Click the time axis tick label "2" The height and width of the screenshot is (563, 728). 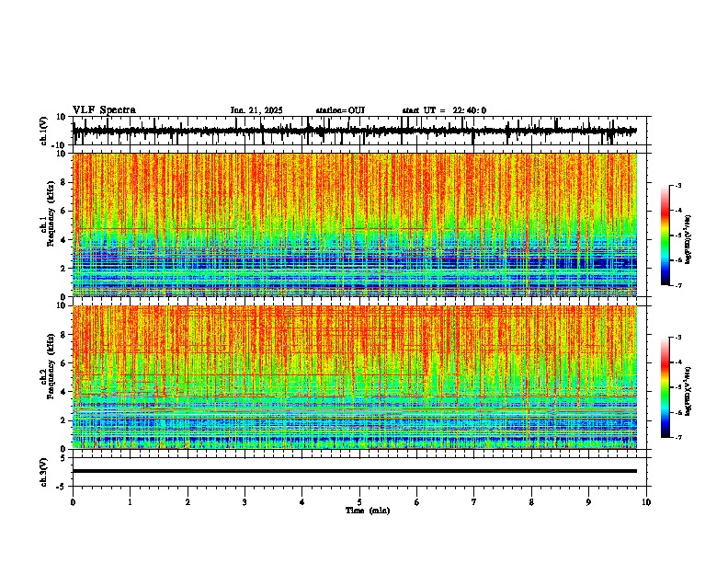click(188, 502)
